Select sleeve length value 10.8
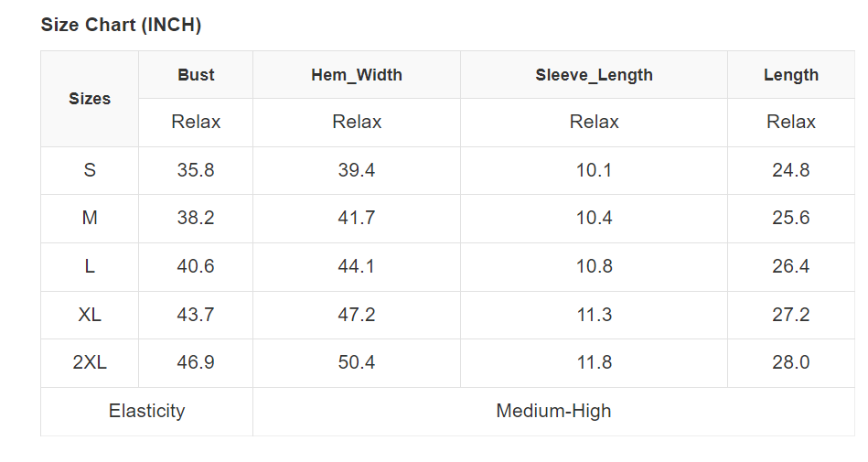 (x=595, y=266)
